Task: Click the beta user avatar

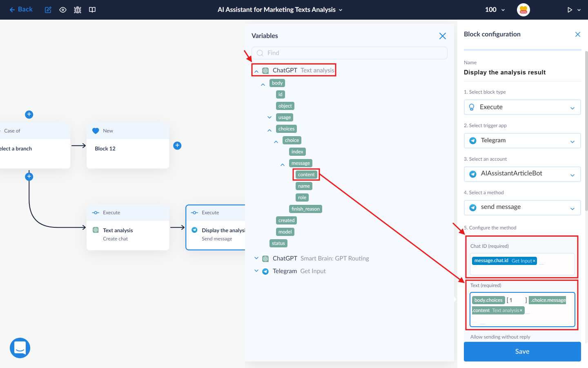Action: 523,10
